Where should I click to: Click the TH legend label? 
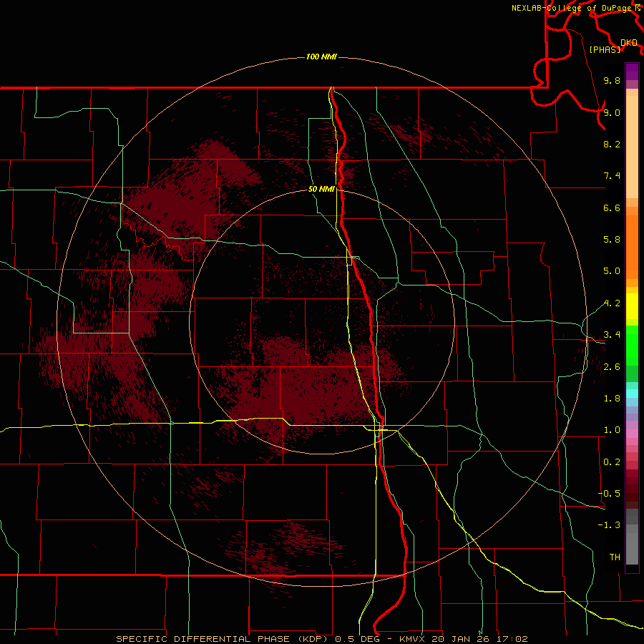tap(615, 557)
